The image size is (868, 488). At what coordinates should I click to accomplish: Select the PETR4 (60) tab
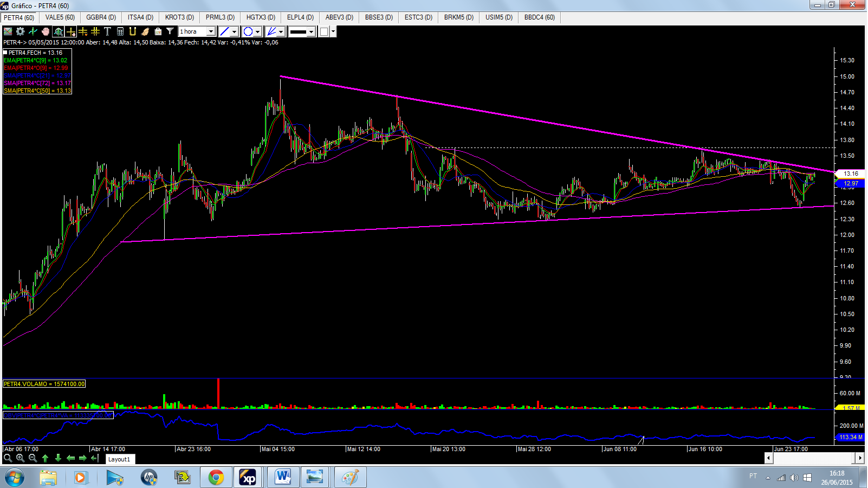[x=20, y=17]
